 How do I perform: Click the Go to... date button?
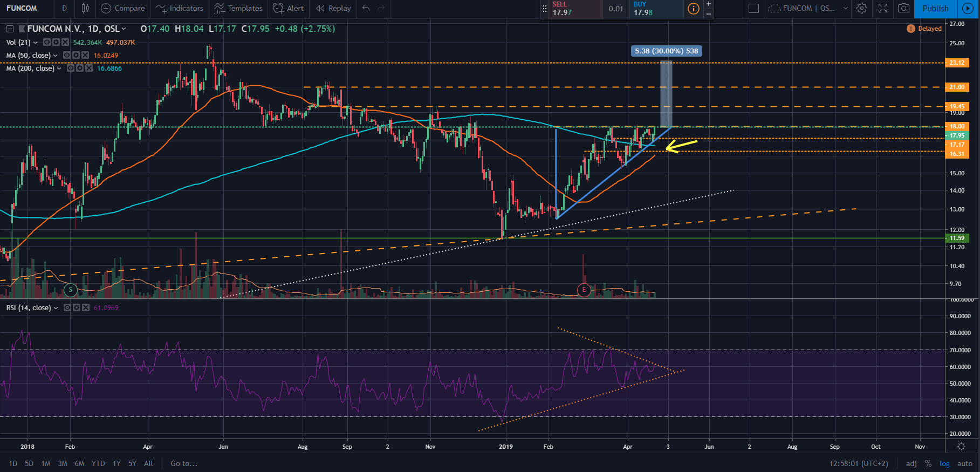click(x=184, y=463)
